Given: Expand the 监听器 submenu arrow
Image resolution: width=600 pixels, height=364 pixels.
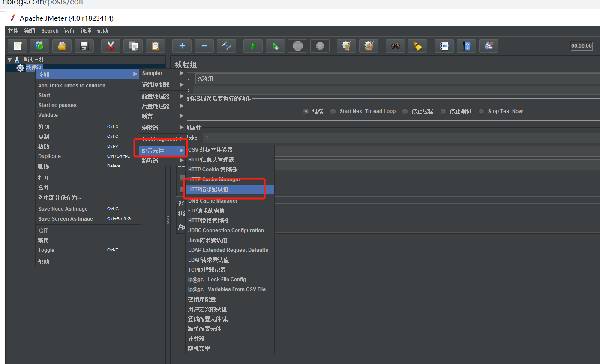Looking at the screenshot, I should coord(182,161).
